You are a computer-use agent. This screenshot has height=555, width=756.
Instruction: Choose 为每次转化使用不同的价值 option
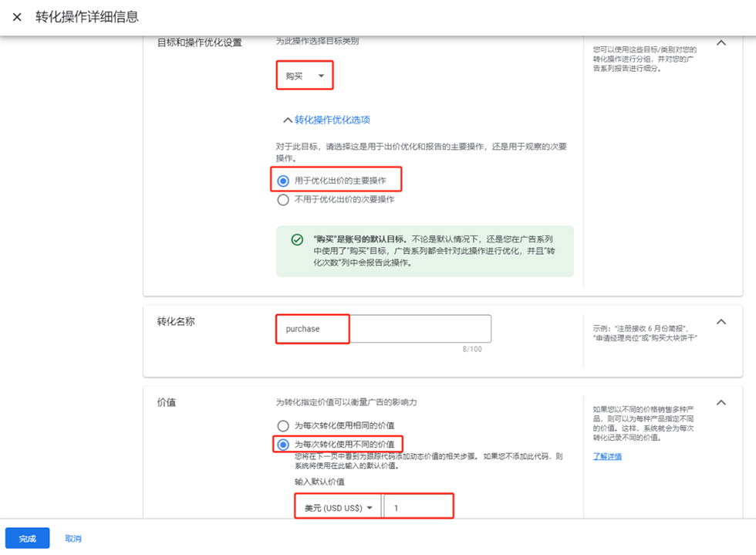point(283,445)
